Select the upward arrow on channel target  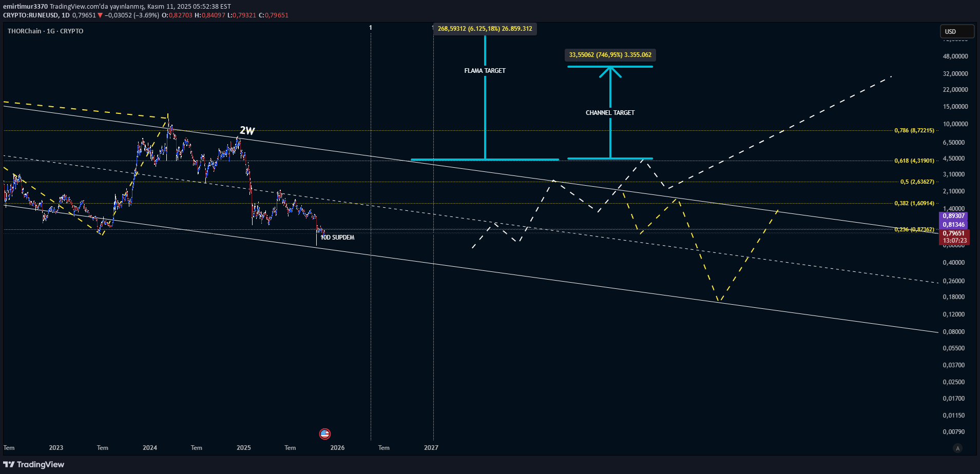tap(610, 73)
